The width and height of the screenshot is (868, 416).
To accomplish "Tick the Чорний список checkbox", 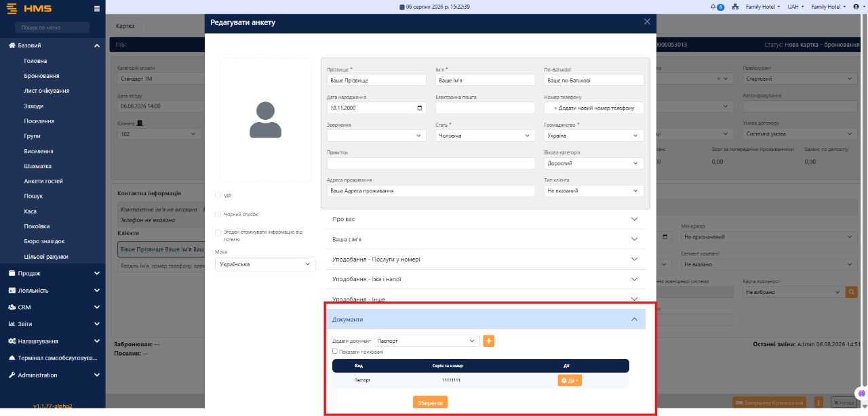I will [x=218, y=214].
